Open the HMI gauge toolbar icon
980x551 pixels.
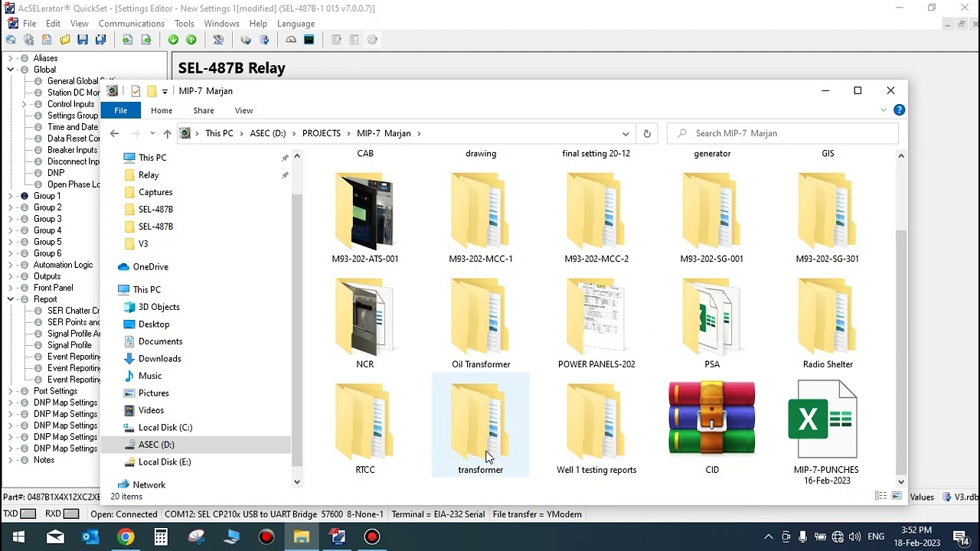click(291, 40)
